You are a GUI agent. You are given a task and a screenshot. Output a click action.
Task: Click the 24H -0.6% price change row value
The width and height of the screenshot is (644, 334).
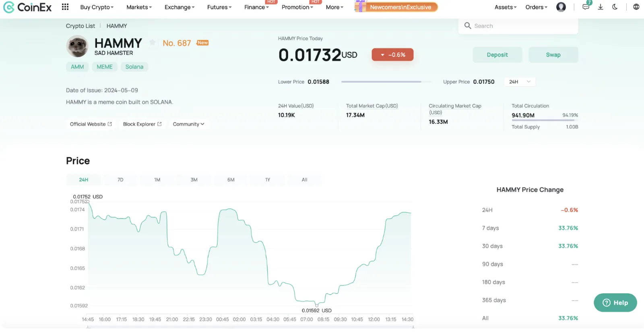[570, 210]
